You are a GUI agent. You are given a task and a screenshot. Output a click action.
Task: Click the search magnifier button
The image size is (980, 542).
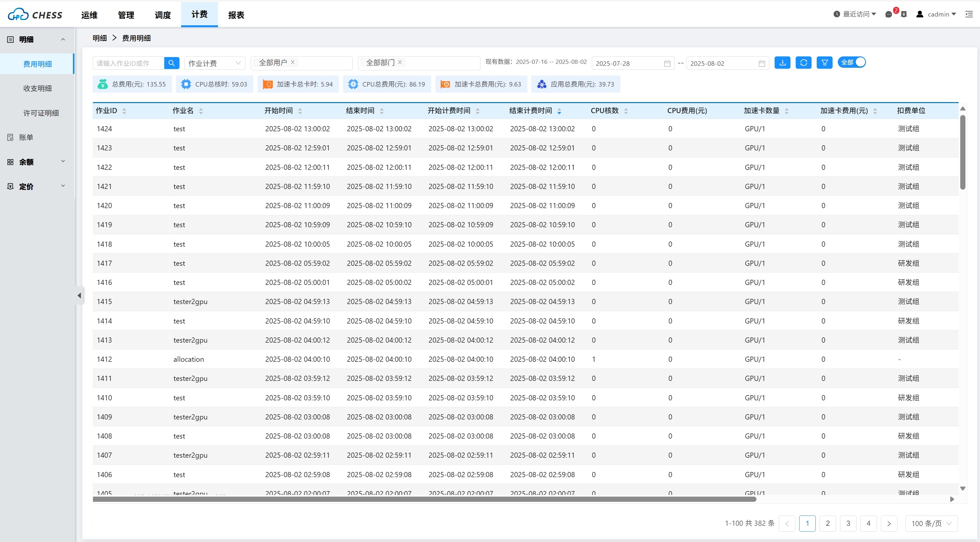coord(172,63)
